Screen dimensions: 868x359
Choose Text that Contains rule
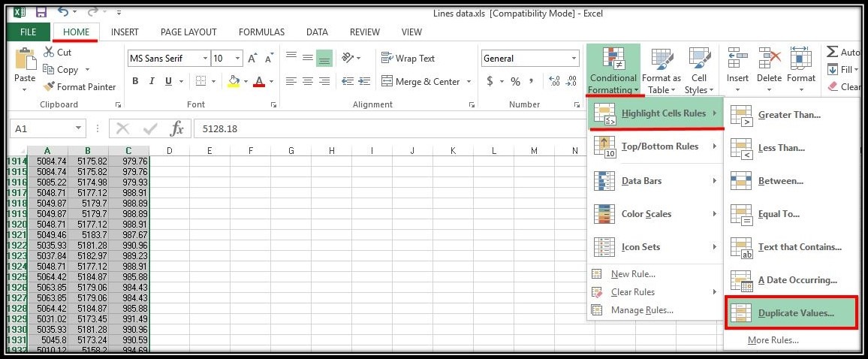pyautogui.click(x=791, y=247)
